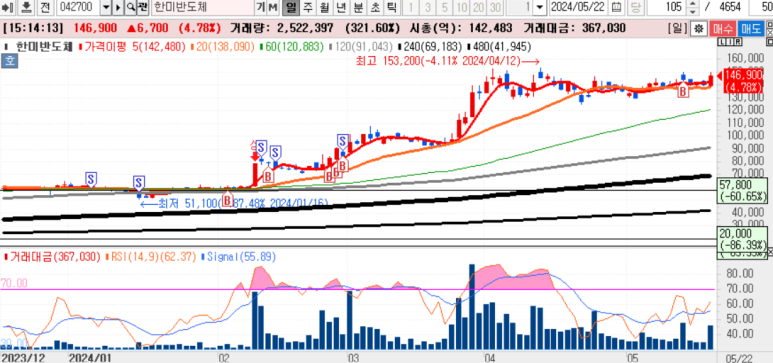
Task: Click the magnifier search icon
Action: tap(130, 7)
